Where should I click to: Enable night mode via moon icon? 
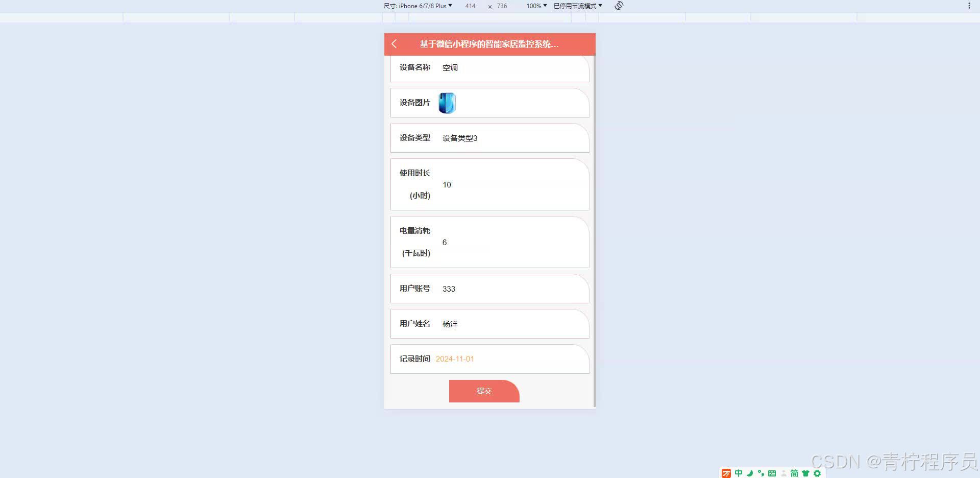coord(749,472)
